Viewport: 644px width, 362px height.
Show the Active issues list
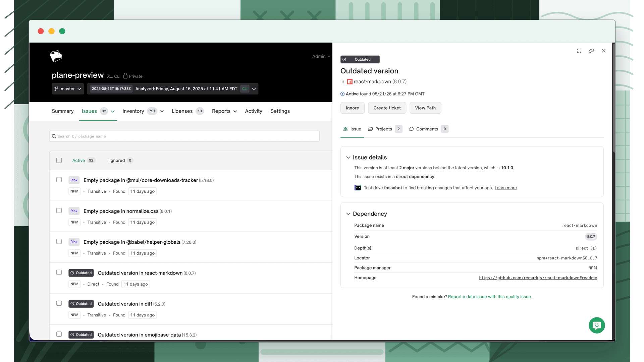tap(84, 161)
